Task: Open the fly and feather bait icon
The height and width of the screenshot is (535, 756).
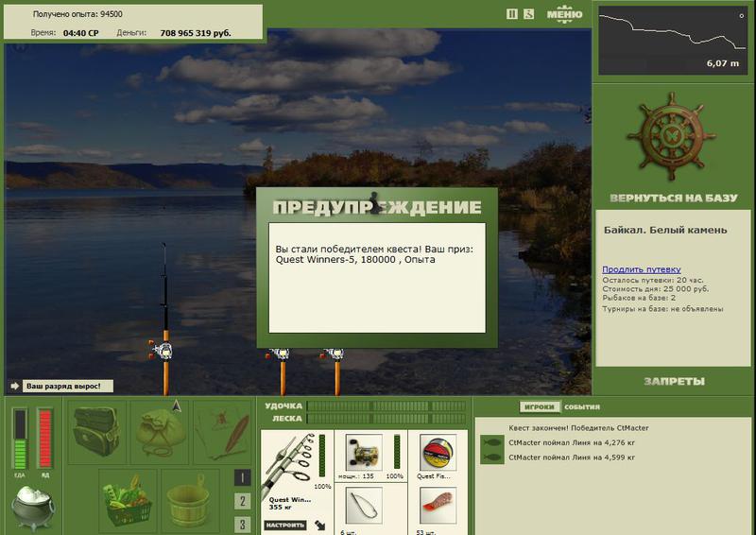Action: coord(223,432)
